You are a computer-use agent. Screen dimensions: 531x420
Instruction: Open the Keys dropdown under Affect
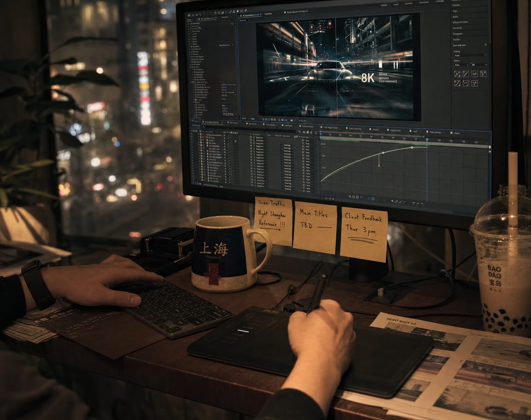[x=461, y=65]
